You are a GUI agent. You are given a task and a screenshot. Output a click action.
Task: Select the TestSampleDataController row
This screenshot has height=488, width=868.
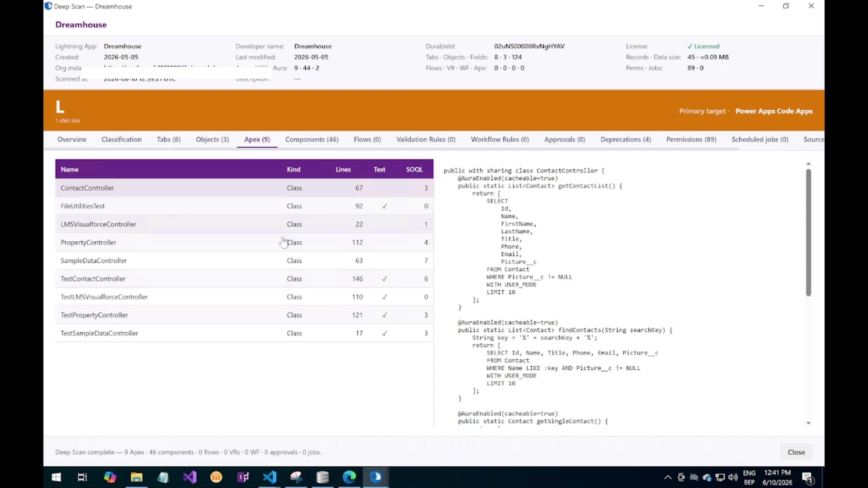point(244,333)
